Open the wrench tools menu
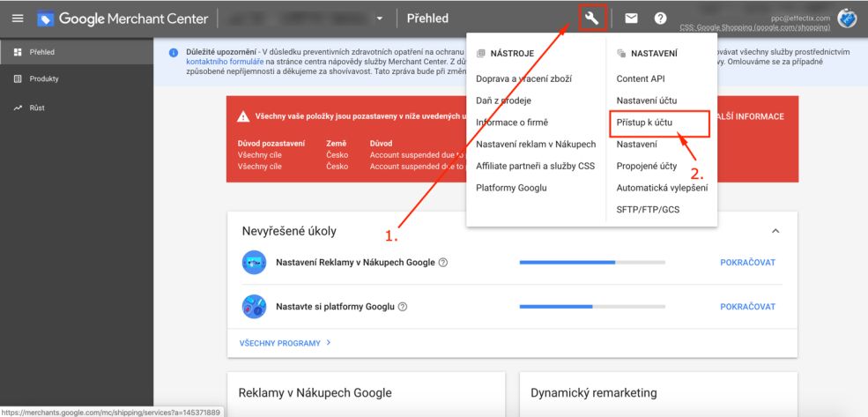Viewport: 868px width, 417px height. (592, 19)
